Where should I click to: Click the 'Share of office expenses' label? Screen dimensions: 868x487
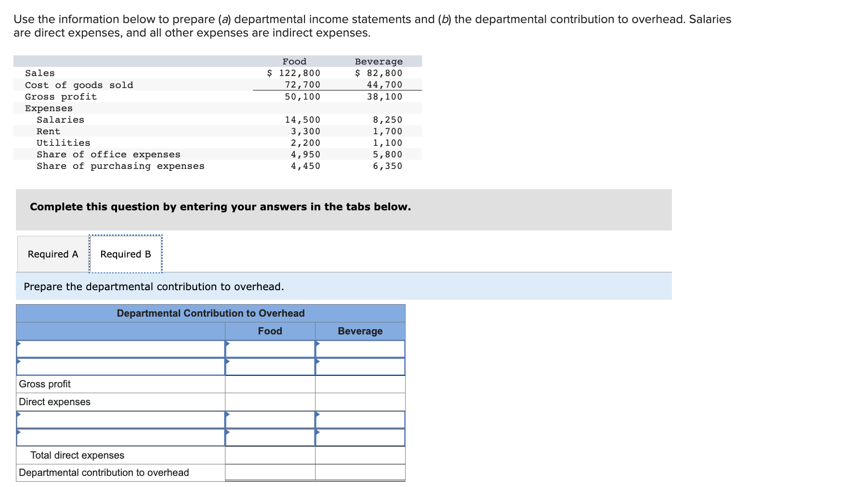[108, 154]
